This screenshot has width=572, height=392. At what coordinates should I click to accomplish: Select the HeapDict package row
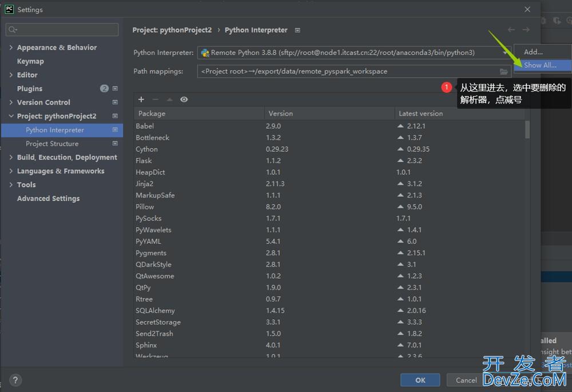click(x=330, y=172)
